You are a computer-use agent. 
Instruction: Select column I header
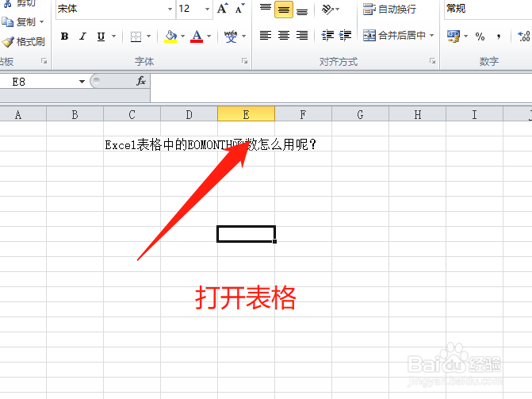coord(474,115)
